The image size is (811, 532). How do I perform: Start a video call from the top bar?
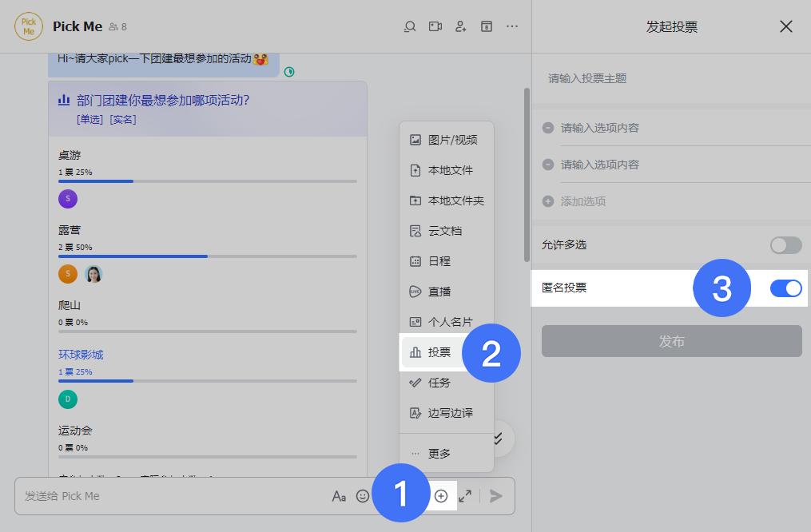click(435, 26)
